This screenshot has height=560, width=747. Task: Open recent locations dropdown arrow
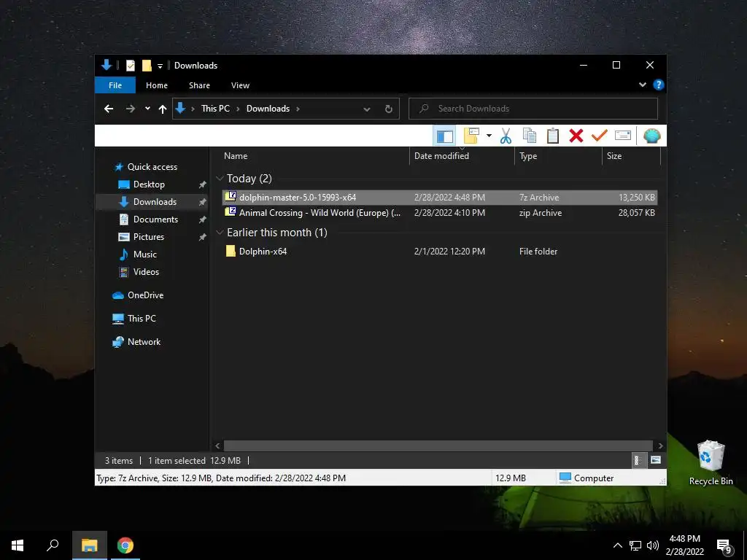[147, 109]
